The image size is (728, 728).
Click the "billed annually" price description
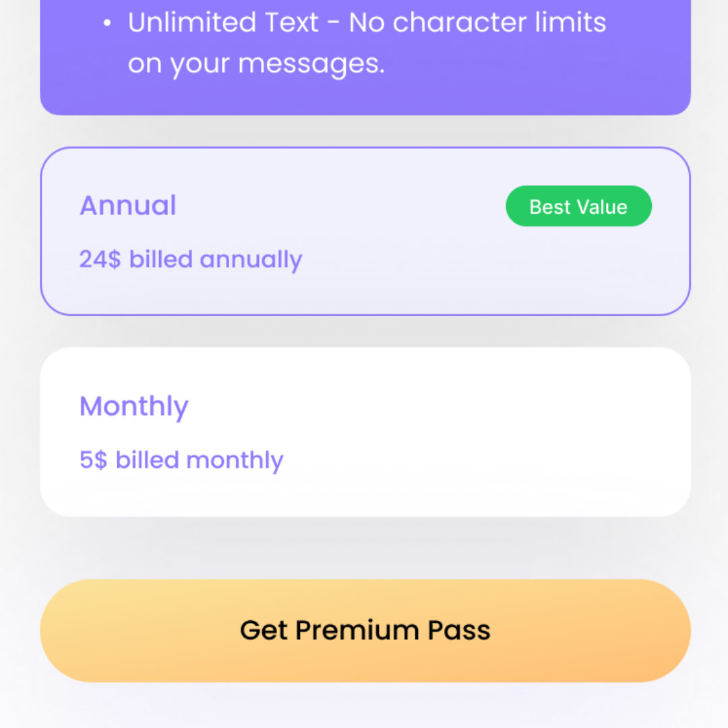pos(216,260)
